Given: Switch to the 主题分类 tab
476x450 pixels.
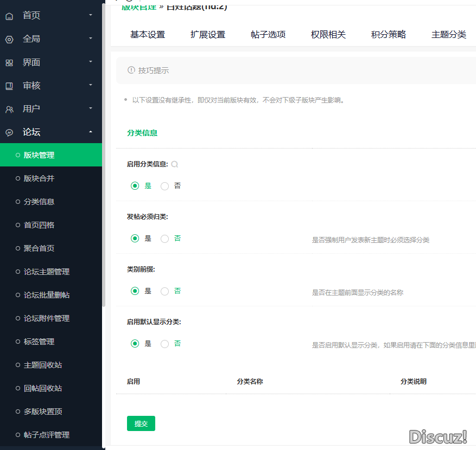Looking at the screenshot, I should [449, 35].
